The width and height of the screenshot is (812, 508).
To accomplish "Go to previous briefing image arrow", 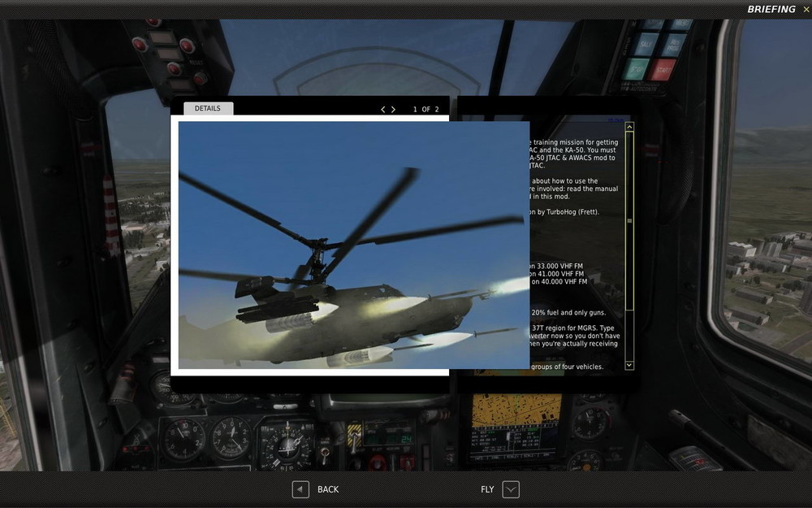I will tap(383, 110).
